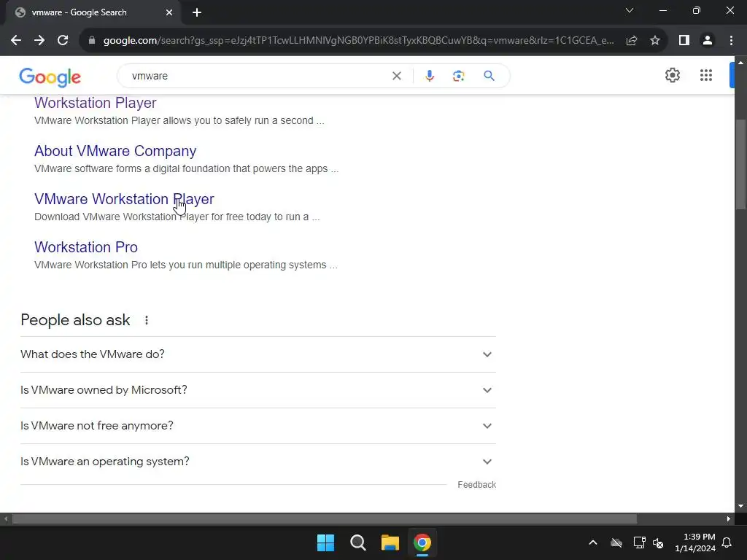Open tab search dropdown arrow
747x560 pixels.
click(x=630, y=10)
